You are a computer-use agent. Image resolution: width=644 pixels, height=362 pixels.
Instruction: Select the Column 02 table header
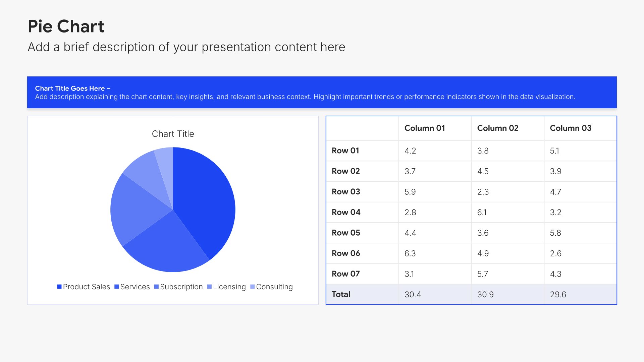coord(508,128)
